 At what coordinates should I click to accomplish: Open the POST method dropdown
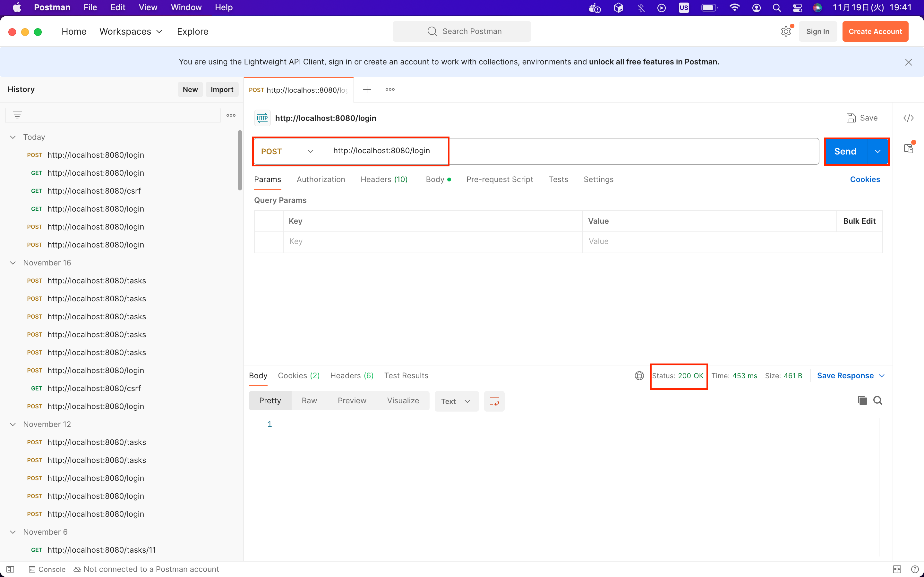tap(287, 152)
